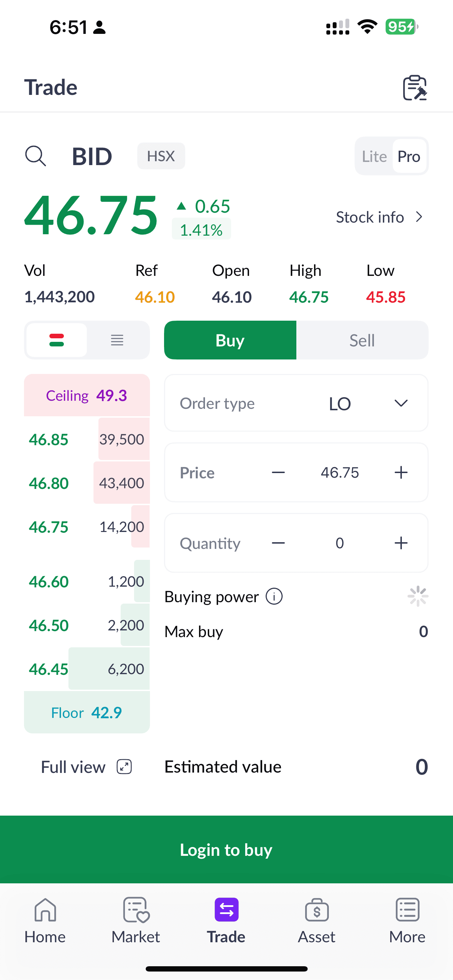
Task: Tap the Buying power info icon
Action: [x=274, y=596]
